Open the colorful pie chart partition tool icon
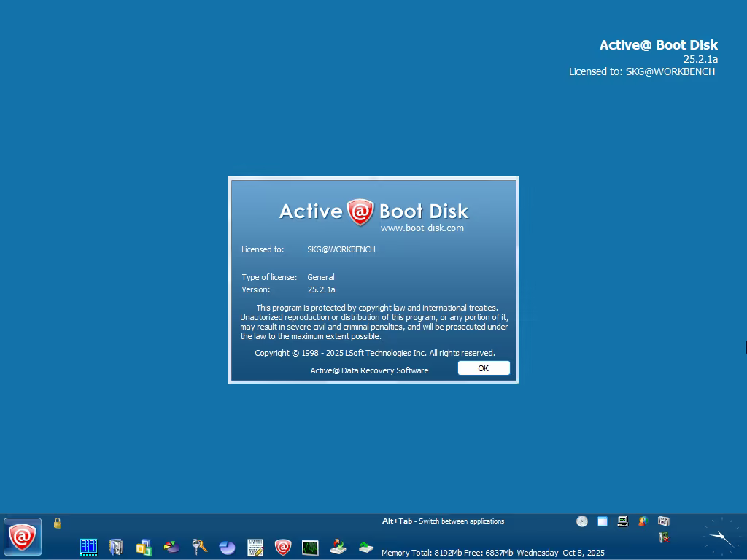 point(171,547)
